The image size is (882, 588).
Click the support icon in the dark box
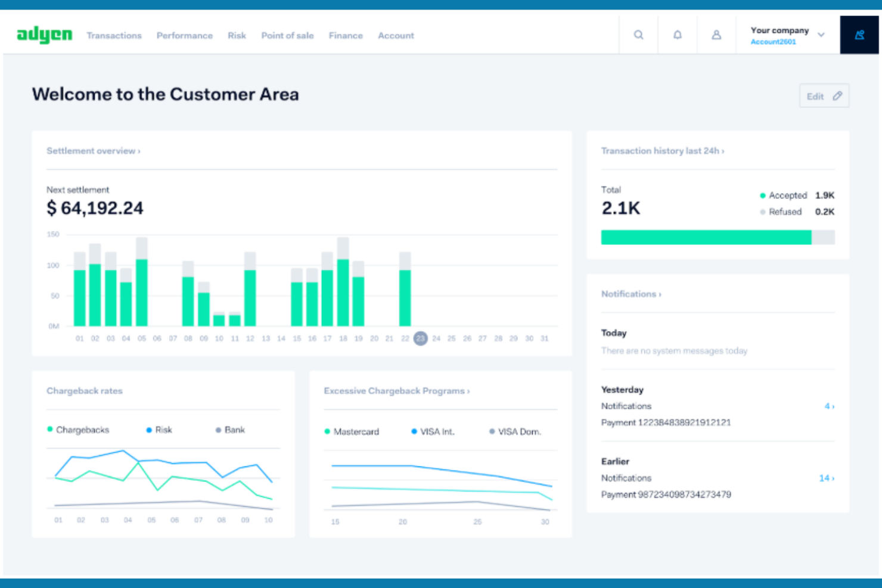pos(859,35)
